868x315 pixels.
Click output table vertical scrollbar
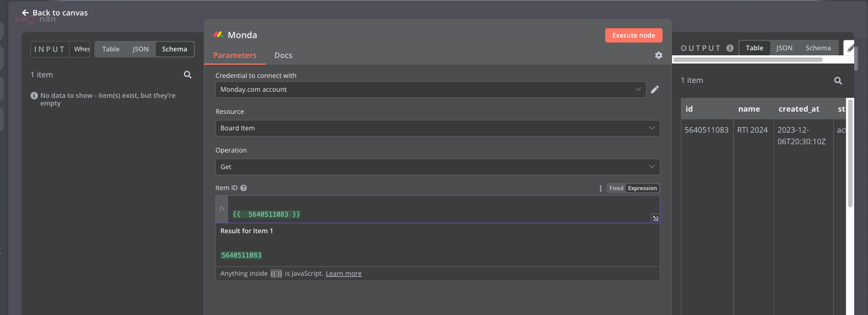click(x=850, y=154)
